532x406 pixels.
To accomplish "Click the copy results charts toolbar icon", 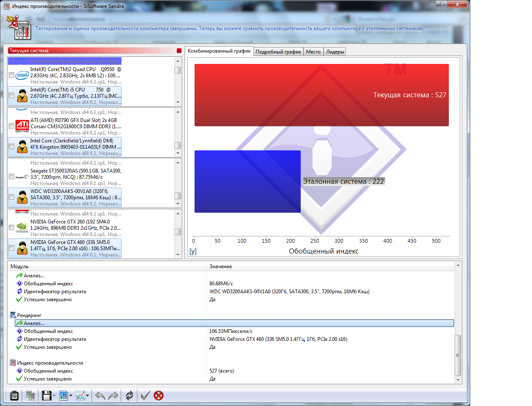I will click(30, 396).
